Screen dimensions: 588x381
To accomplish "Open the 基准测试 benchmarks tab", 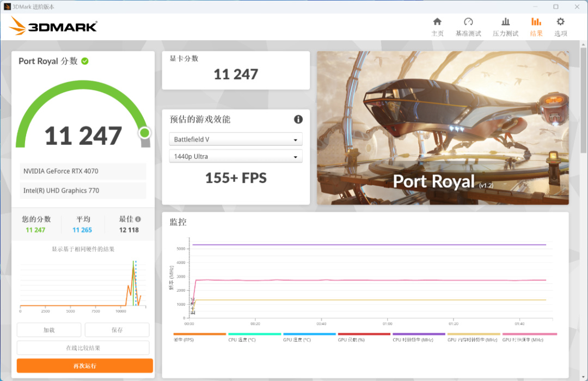I will (468, 27).
